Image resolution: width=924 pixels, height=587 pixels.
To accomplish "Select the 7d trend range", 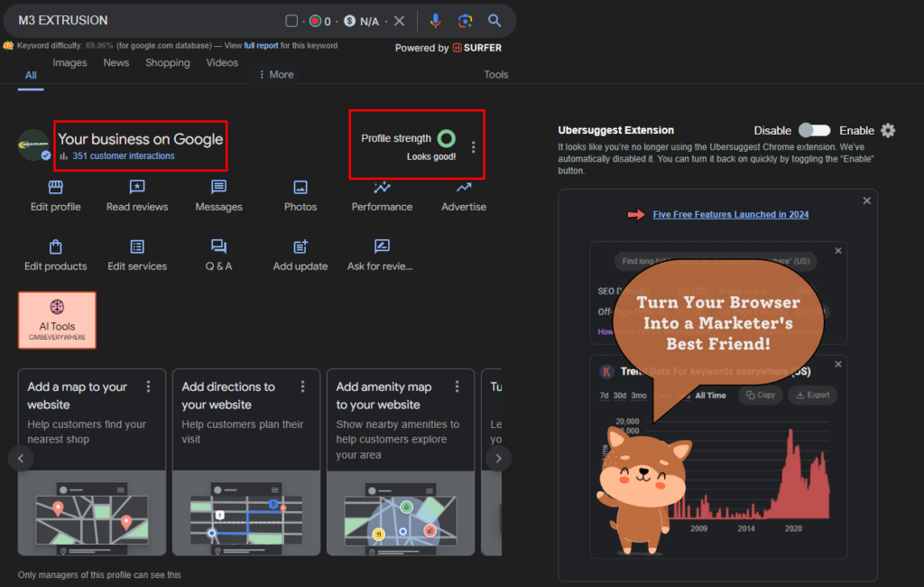I will [x=604, y=396].
